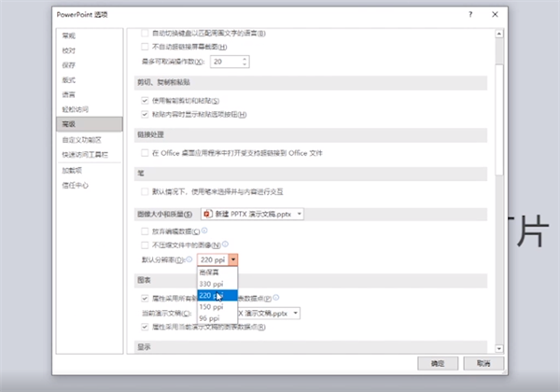The height and width of the screenshot is (392, 560).
Task: Check 放弃编辑数据 option
Action: point(145,231)
